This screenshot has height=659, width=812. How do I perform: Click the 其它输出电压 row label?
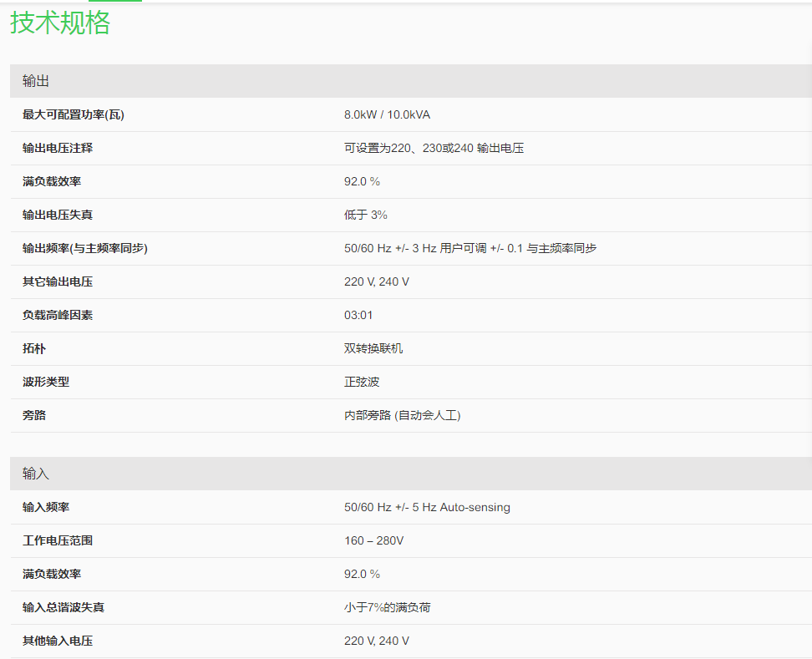58,281
